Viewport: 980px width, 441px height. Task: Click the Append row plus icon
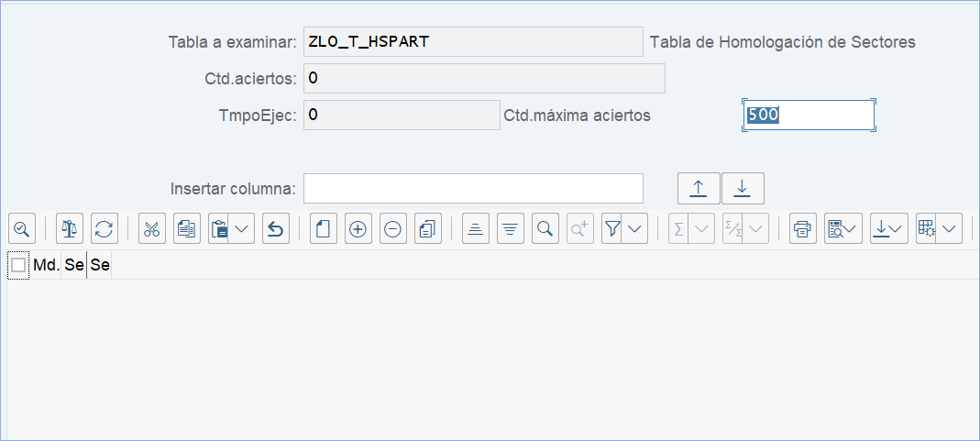point(358,228)
